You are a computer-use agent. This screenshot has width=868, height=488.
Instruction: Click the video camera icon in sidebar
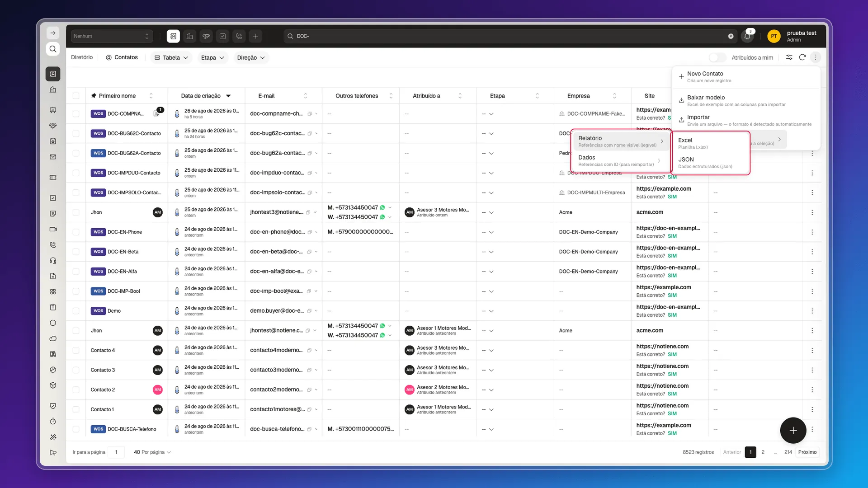click(53, 230)
